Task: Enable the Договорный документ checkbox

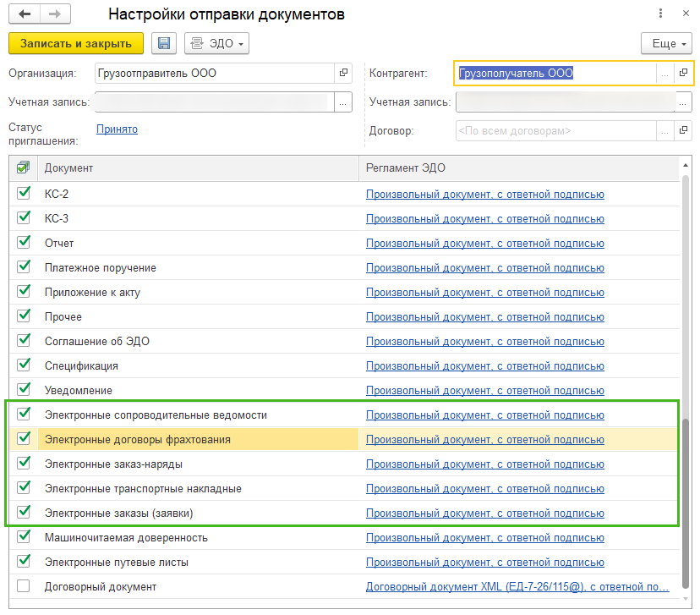Action: tap(23, 586)
